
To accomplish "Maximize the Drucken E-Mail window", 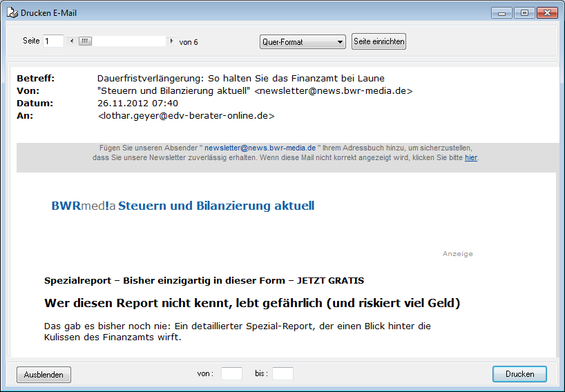I will coord(524,12).
